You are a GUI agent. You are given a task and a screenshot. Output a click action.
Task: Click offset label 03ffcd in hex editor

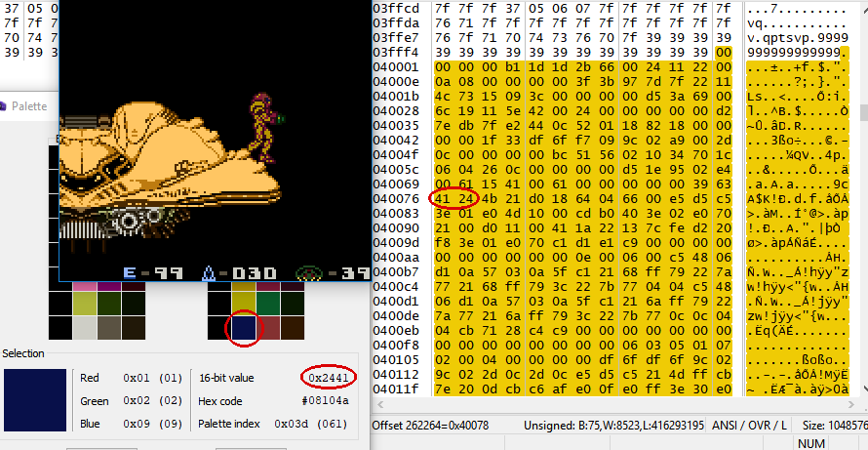click(x=396, y=9)
